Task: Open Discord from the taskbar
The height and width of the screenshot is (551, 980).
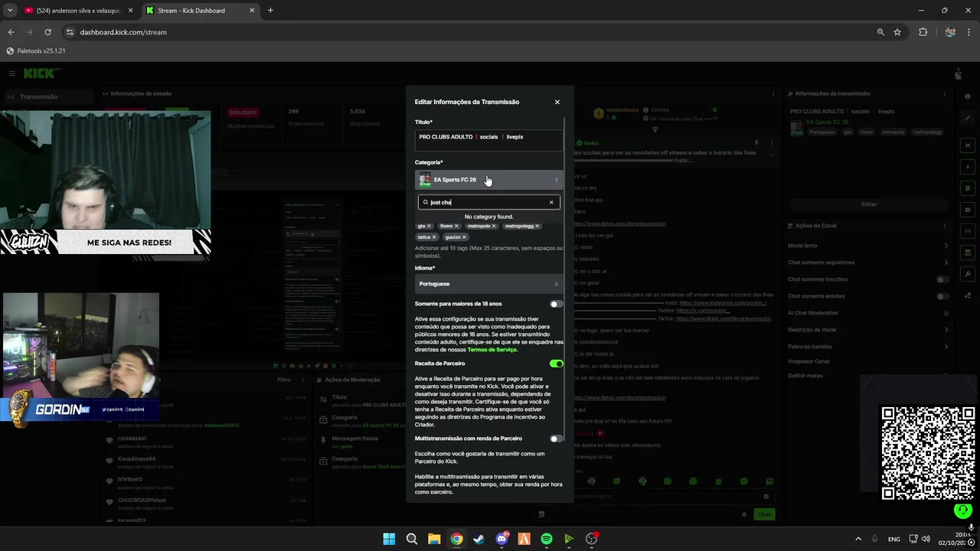Action: click(501, 539)
